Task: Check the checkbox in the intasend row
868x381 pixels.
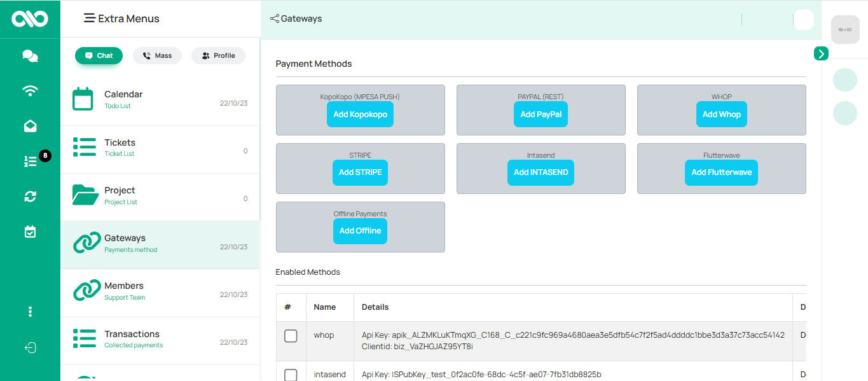Action: click(291, 374)
